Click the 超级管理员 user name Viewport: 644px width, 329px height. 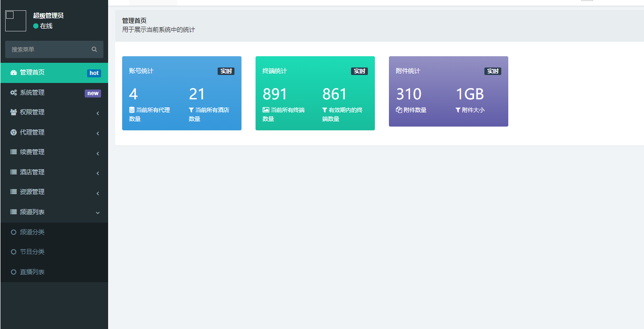click(48, 15)
